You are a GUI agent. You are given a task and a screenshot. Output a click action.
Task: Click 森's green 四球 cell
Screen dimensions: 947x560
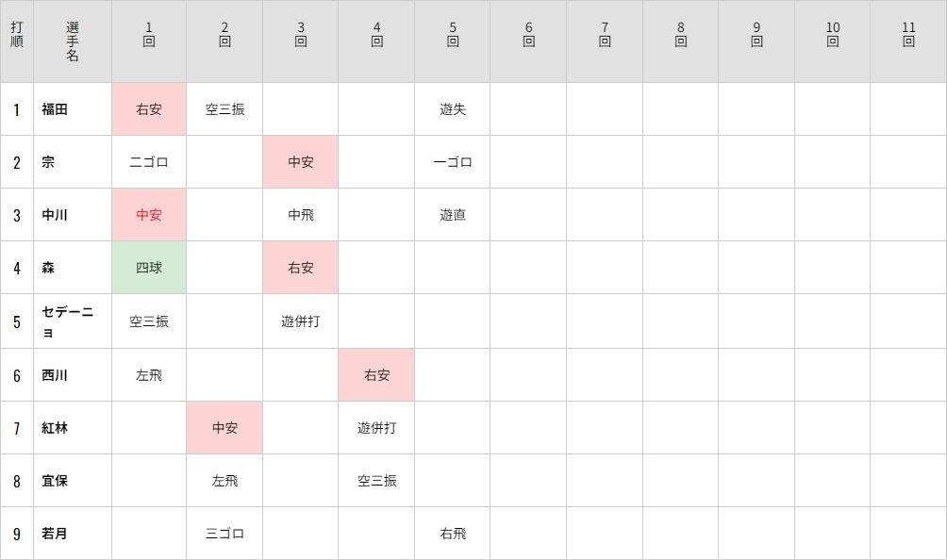coord(149,268)
